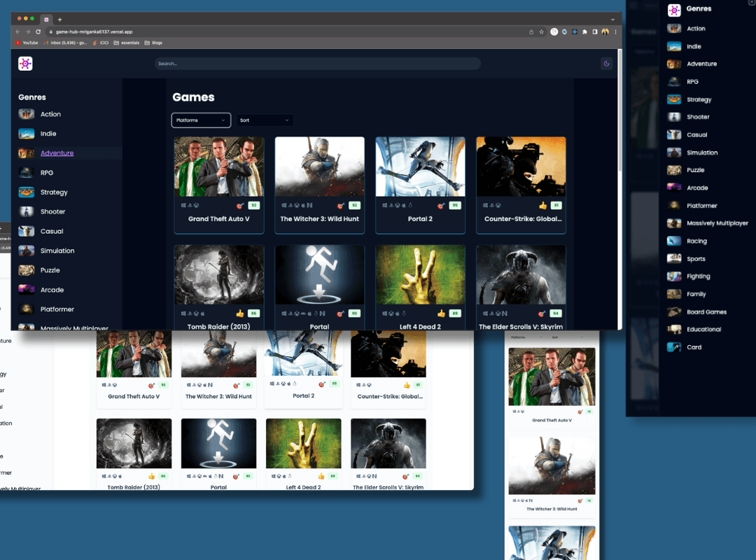Select Shooter genre in main window sidebar
Viewport: 756px width, 560px height.
point(52,211)
